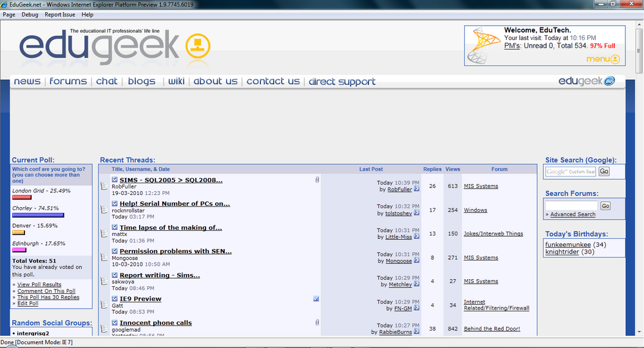
Task: Toggle checkbox icon before Permission problems thread
Action: click(115, 251)
